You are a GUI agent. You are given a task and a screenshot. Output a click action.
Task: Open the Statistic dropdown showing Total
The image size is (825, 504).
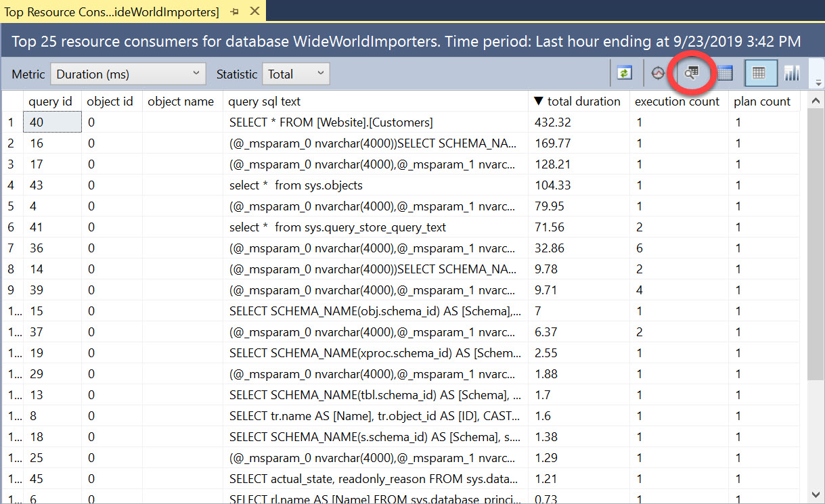pos(296,74)
